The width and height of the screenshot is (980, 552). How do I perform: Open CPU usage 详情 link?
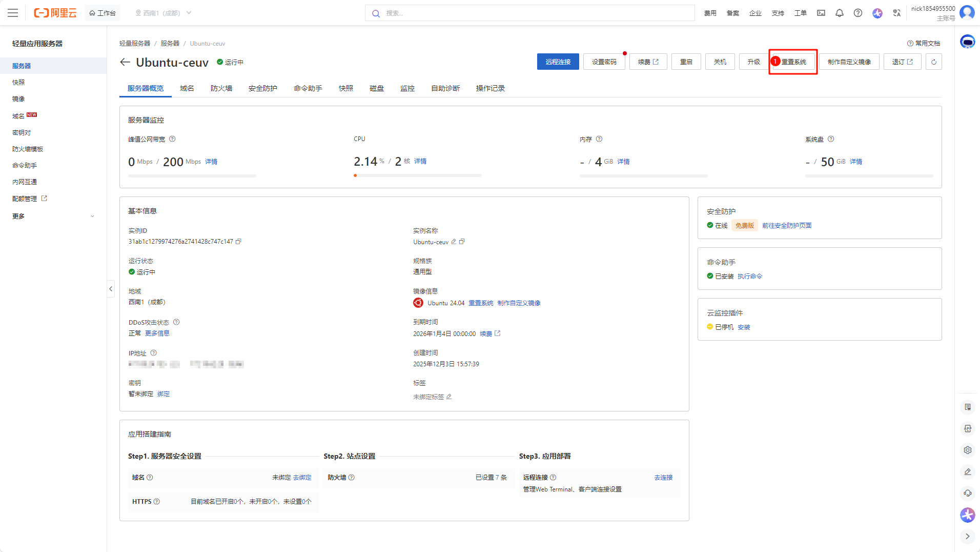pos(420,161)
